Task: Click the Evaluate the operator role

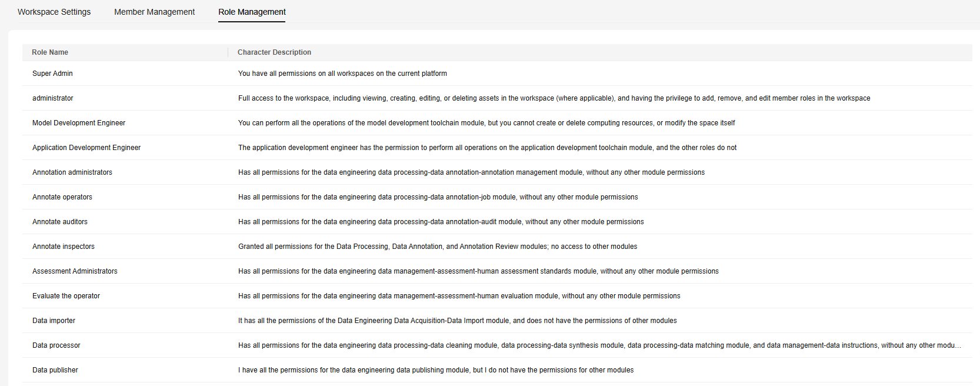Action: (66, 296)
